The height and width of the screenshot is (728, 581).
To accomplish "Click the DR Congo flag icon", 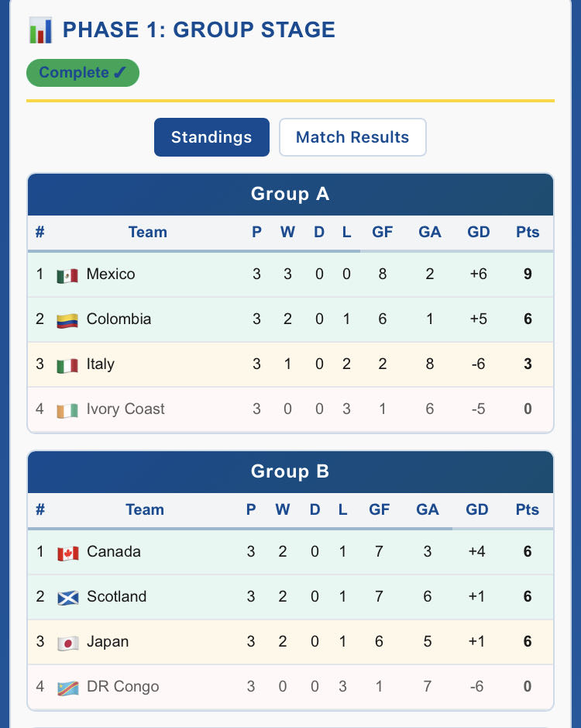I will point(68,688).
